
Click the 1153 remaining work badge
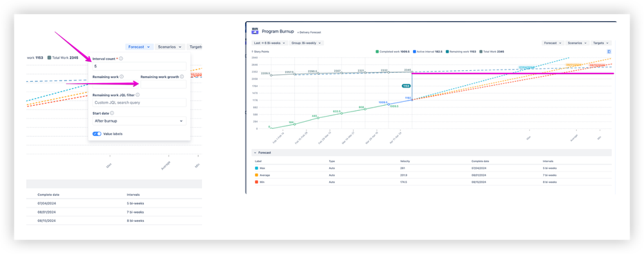click(x=407, y=86)
